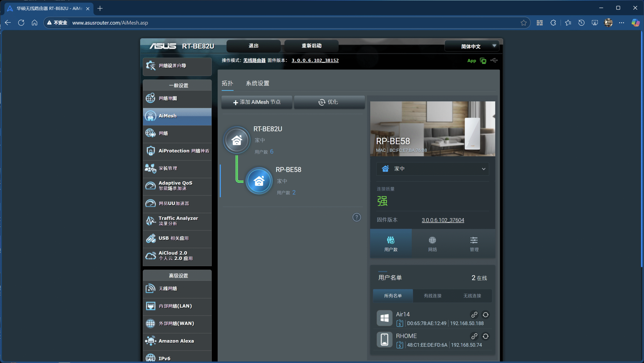Click the 优化 optimize button
The image size is (644, 363).
pyautogui.click(x=329, y=102)
